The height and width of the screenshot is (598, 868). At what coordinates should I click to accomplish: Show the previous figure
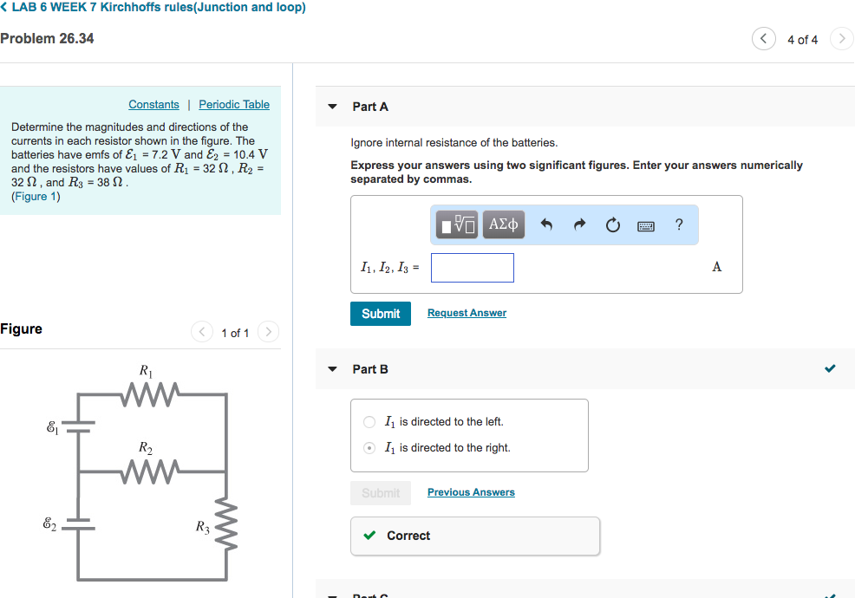(x=202, y=332)
